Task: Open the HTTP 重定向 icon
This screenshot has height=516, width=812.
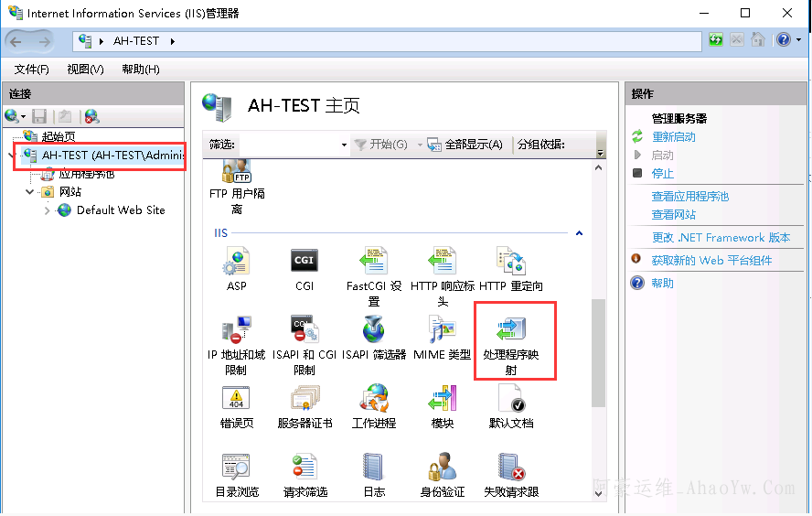Action: pyautogui.click(x=510, y=262)
